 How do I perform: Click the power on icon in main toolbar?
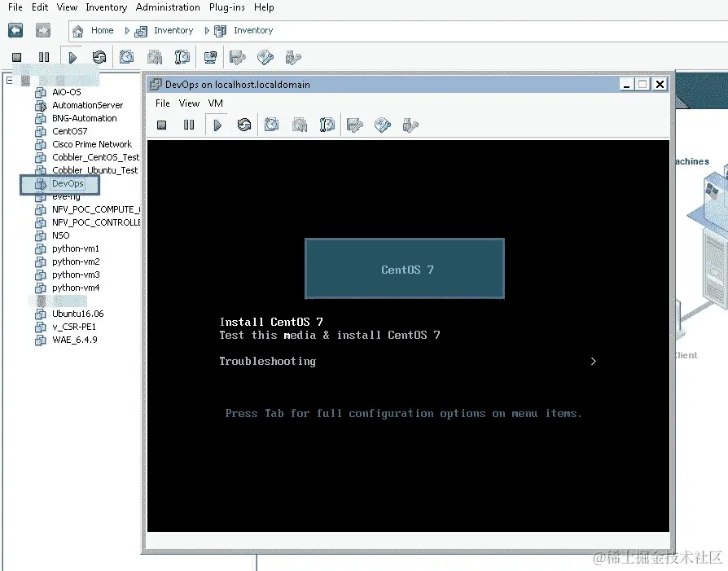(x=72, y=57)
